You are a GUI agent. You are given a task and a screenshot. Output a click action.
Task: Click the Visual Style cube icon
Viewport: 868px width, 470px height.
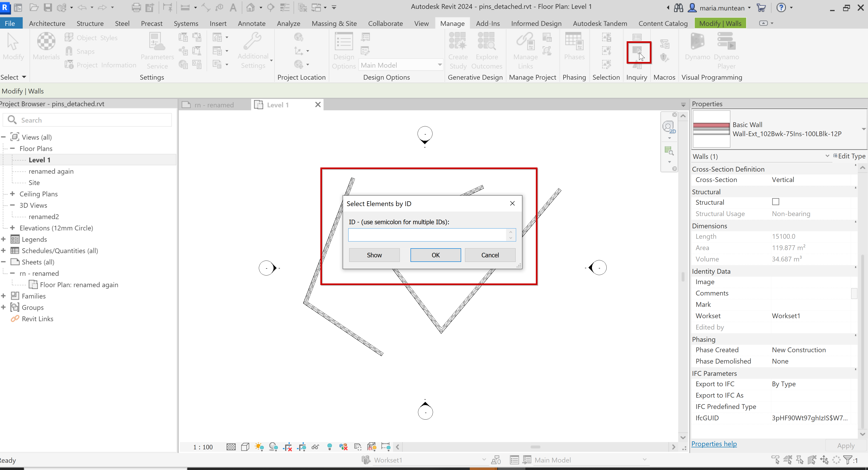click(x=245, y=447)
